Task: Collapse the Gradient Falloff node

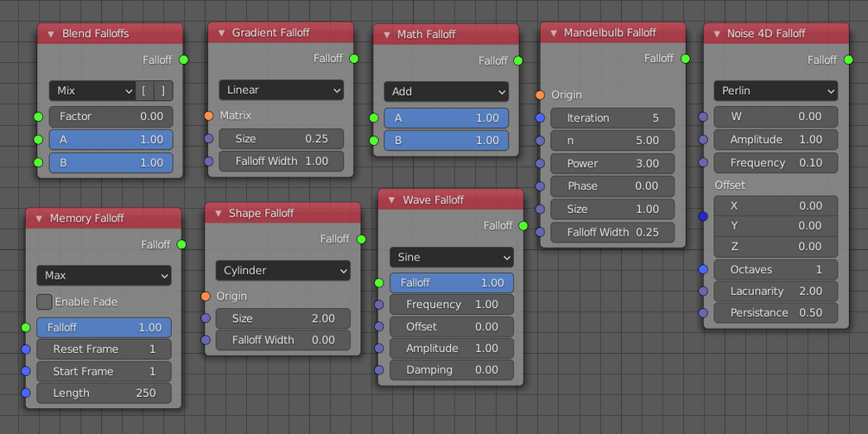Action: tap(221, 33)
